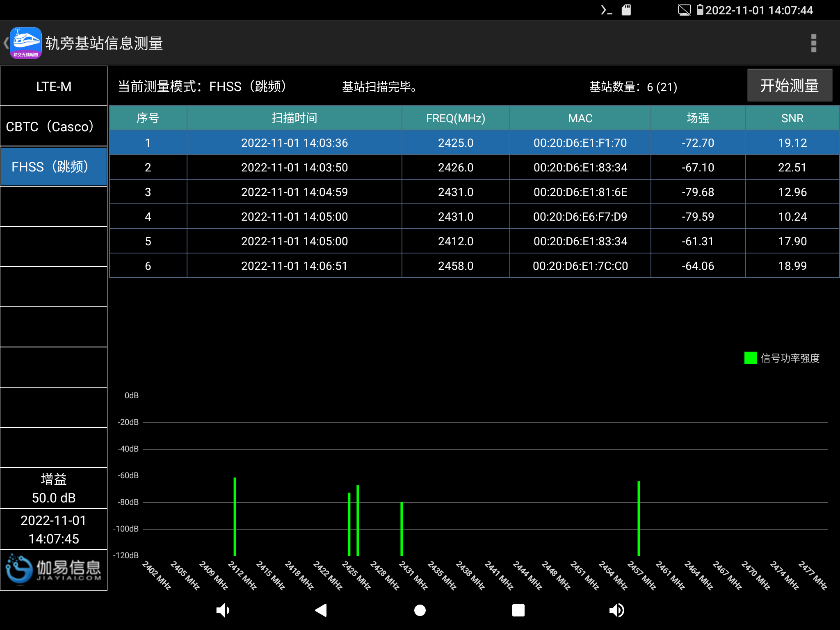Screen dimensions: 840x630
Task: Tap the recent apps square button
Action: (518, 610)
